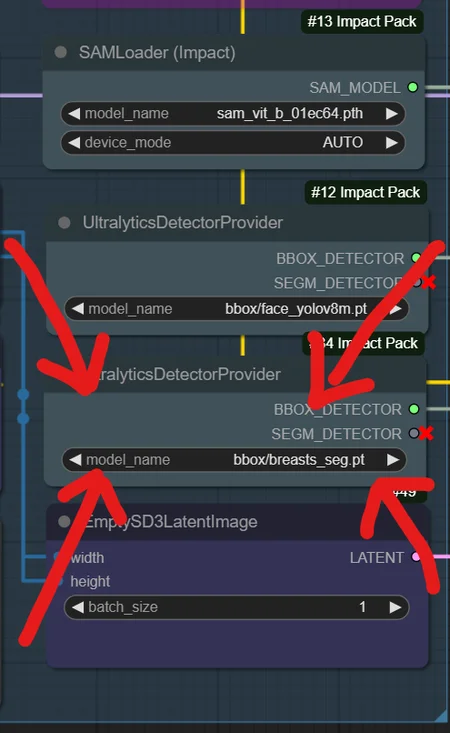Image resolution: width=450 pixels, height=733 pixels.
Task: Click the #13 Impact Pack badge
Action: tap(362, 22)
